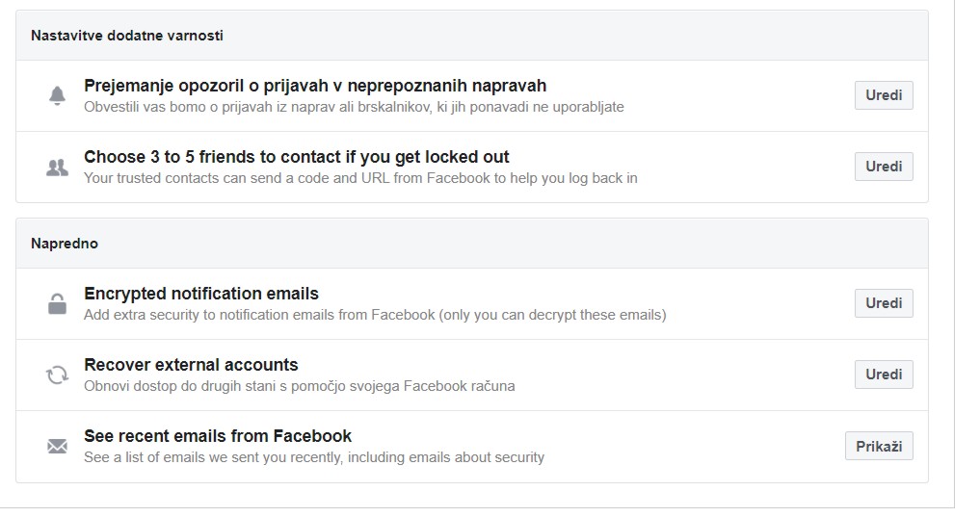Select 'Choose 3 to 5 friends' row title

coord(297,157)
